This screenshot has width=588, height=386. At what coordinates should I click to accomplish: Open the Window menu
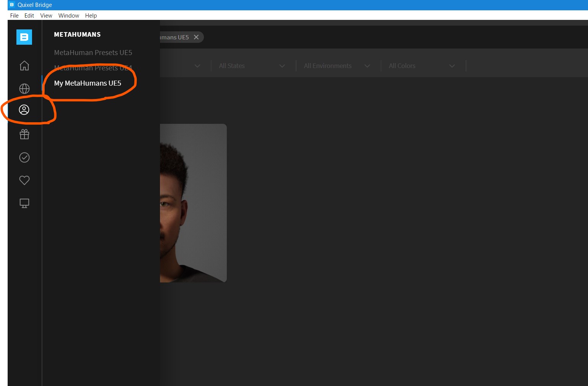point(69,16)
